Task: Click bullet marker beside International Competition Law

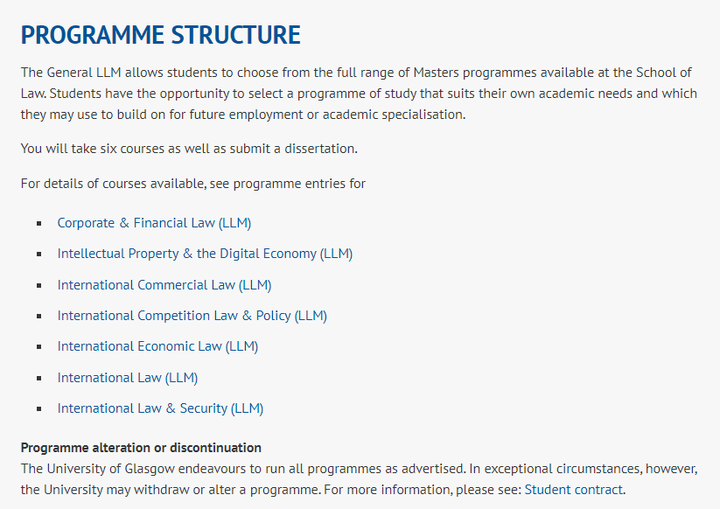Action: 39,316
